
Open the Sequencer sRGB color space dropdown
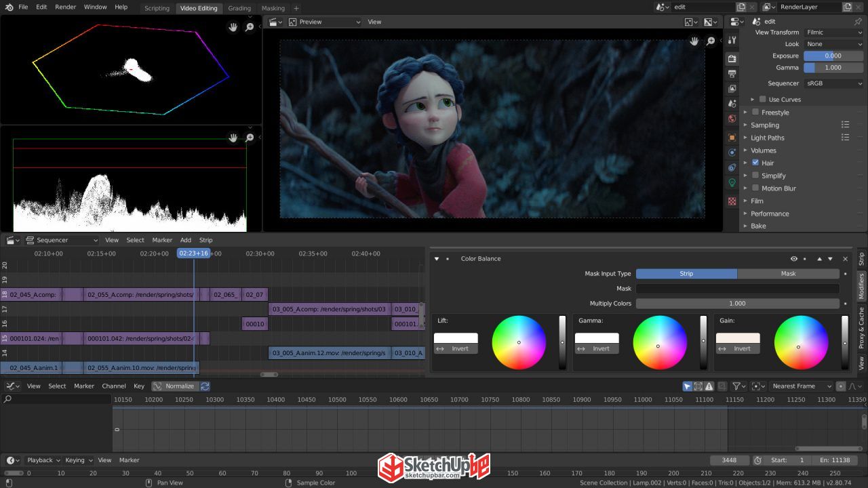tap(833, 83)
